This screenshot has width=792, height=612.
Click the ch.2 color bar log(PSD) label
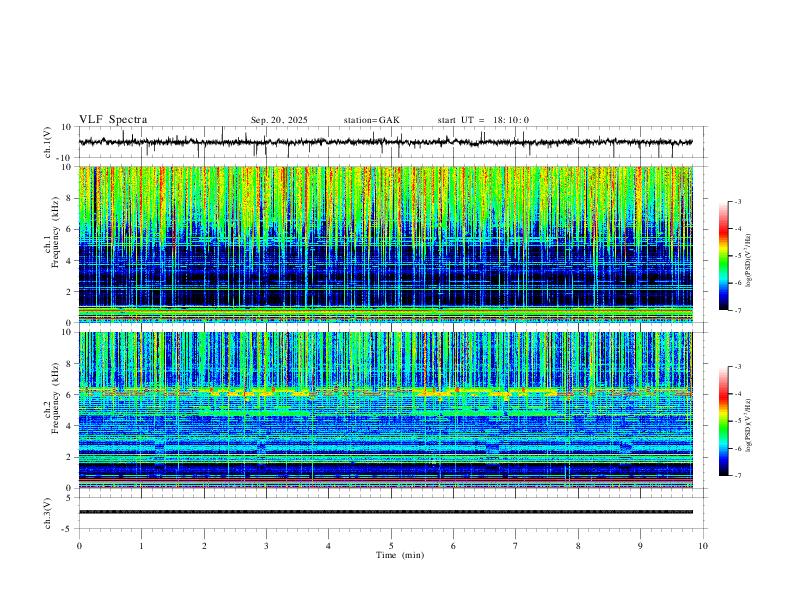click(749, 426)
